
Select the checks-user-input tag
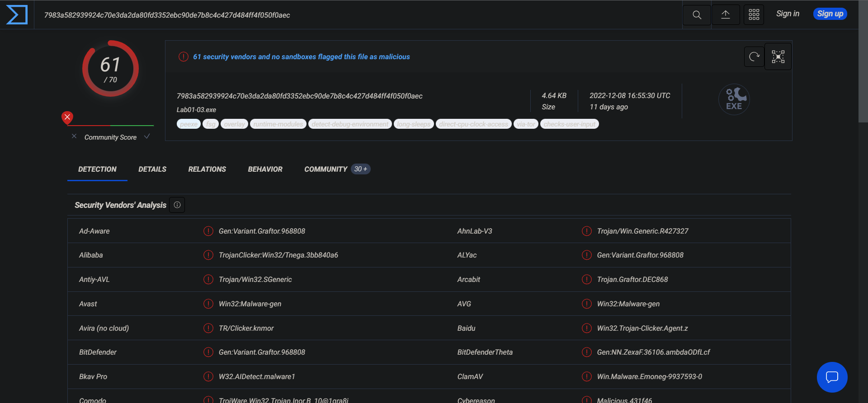(x=570, y=124)
